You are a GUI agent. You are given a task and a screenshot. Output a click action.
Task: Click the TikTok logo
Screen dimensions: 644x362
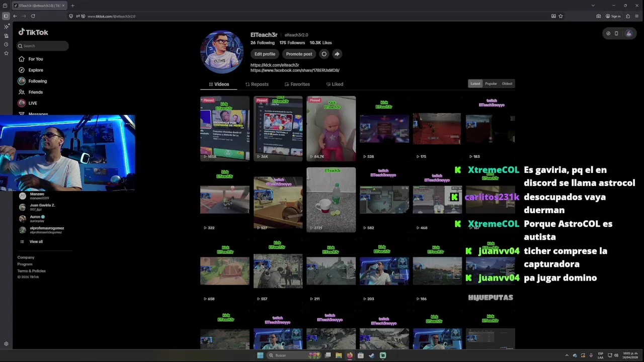click(33, 32)
